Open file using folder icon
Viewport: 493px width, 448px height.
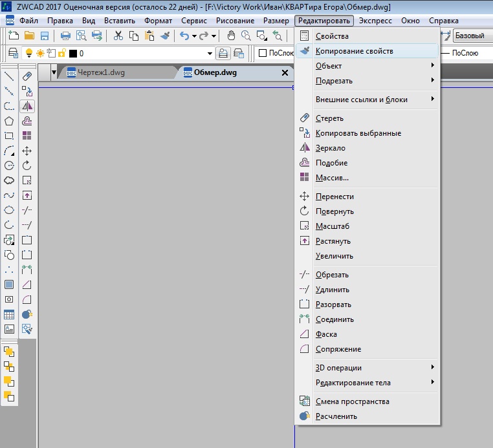pos(29,36)
